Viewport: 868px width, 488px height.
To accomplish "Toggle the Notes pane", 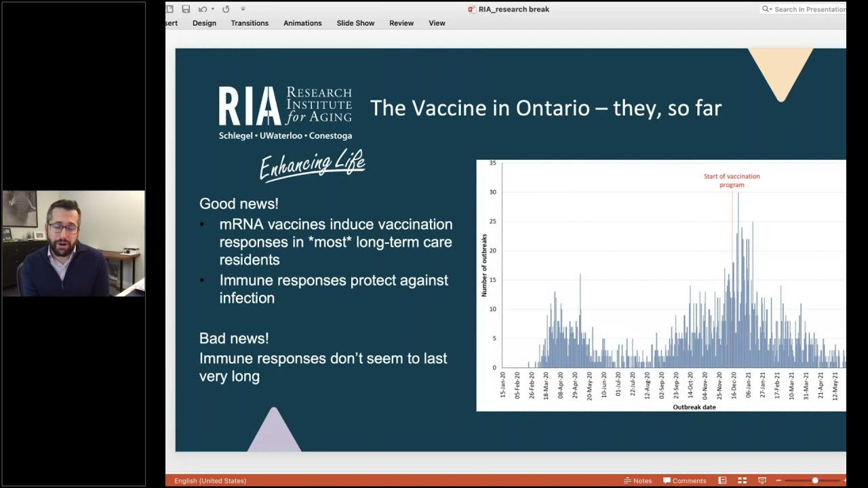I will point(637,481).
